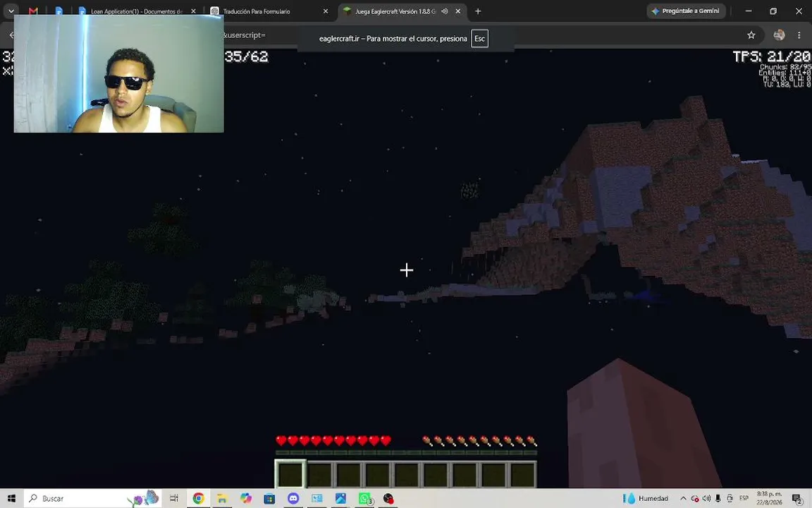Open the clock showing 8:38 p. m.
Image resolution: width=812 pixels, height=508 pixels.
click(770, 498)
